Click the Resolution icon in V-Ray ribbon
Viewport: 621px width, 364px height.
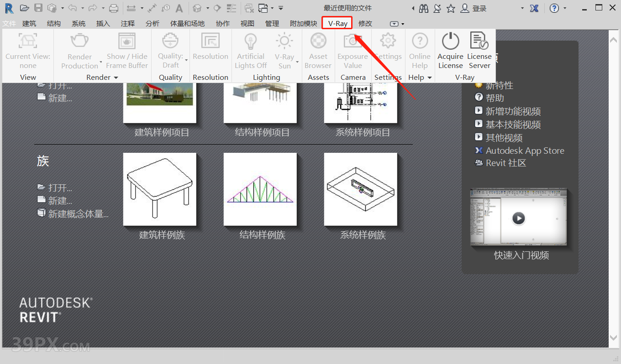click(211, 41)
